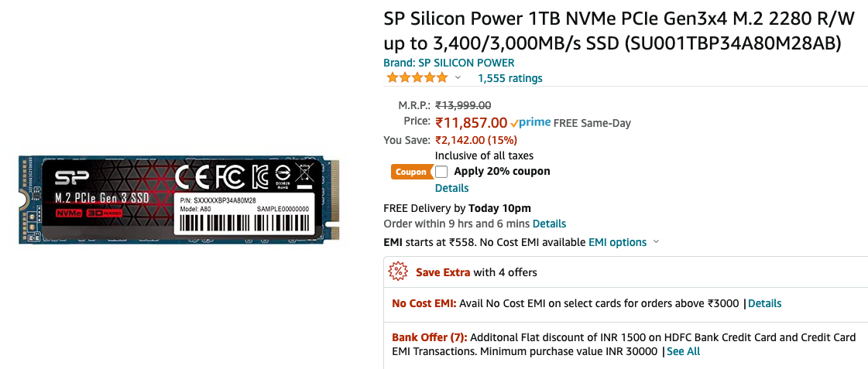Expand the EMI options chevron
Screen dimensions: 868x369
(657, 242)
